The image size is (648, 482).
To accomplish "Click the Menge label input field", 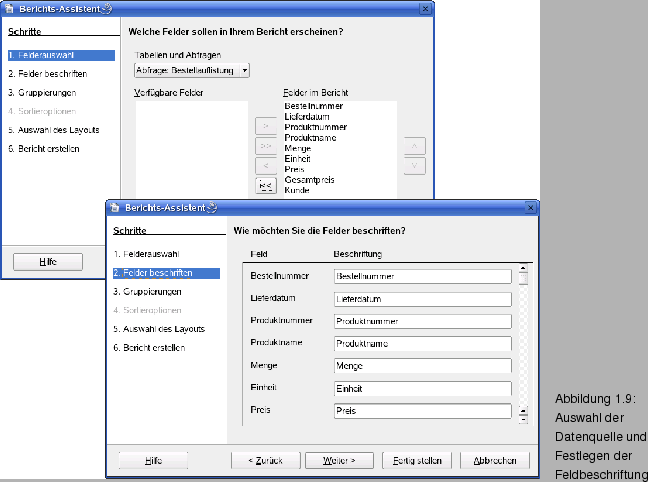I will [423, 366].
